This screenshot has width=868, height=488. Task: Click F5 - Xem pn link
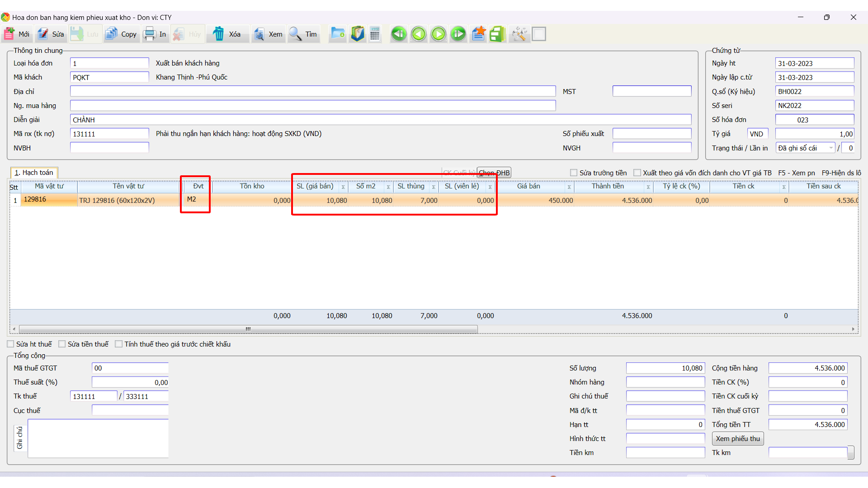[797, 173]
